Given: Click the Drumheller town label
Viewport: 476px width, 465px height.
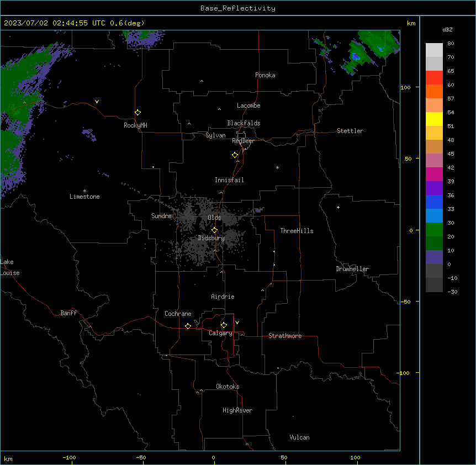Looking at the screenshot, I should pyautogui.click(x=352, y=269).
